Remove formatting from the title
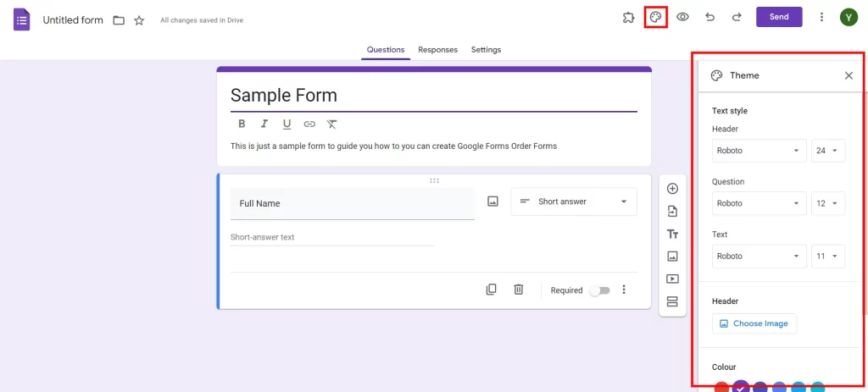Screen dimensions: 868x392 pyautogui.click(x=331, y=124)
